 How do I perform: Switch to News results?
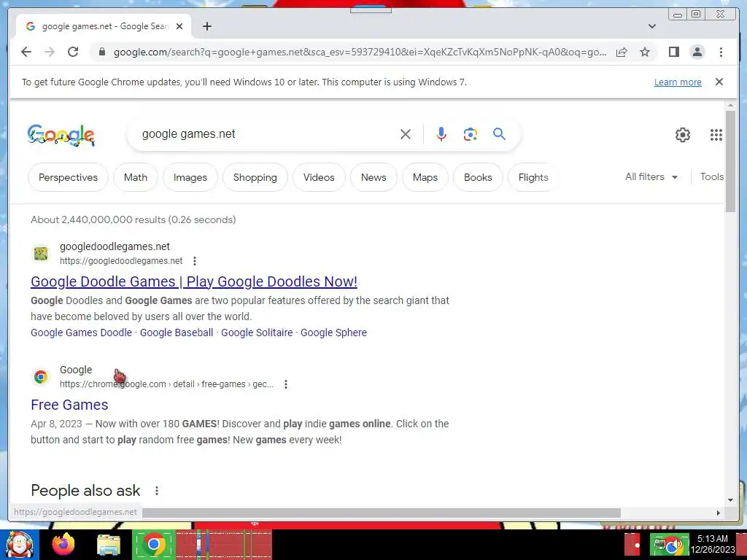click(373, 177)
